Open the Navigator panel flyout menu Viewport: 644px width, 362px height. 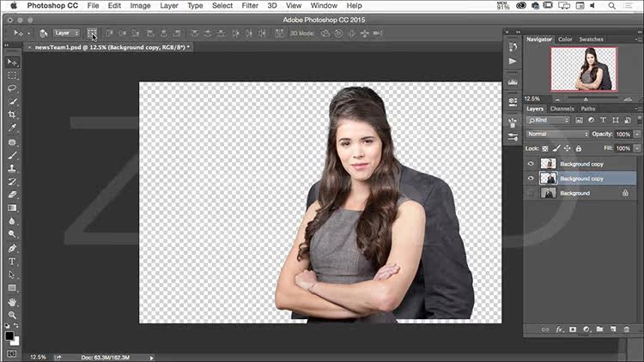pyautogui.click(x=638, y=39)
